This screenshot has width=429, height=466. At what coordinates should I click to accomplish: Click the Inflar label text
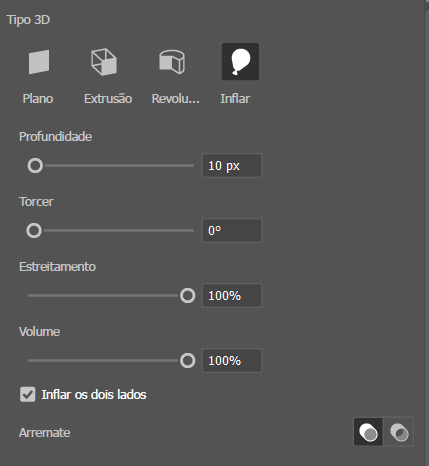pos(235,99)
